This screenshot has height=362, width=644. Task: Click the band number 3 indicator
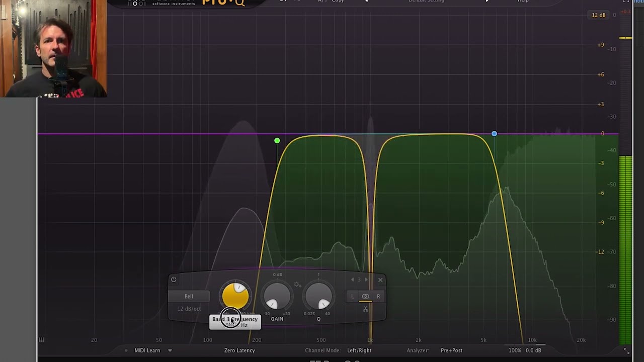coord(359,280)
